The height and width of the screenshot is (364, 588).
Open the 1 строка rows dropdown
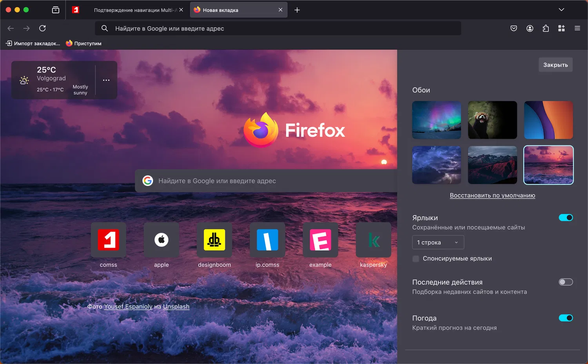pos(438,242)
